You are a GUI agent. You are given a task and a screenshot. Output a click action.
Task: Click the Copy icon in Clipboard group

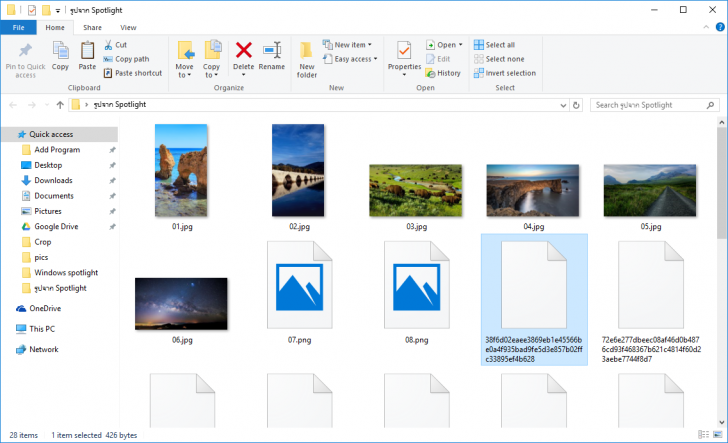coord(60,50)
